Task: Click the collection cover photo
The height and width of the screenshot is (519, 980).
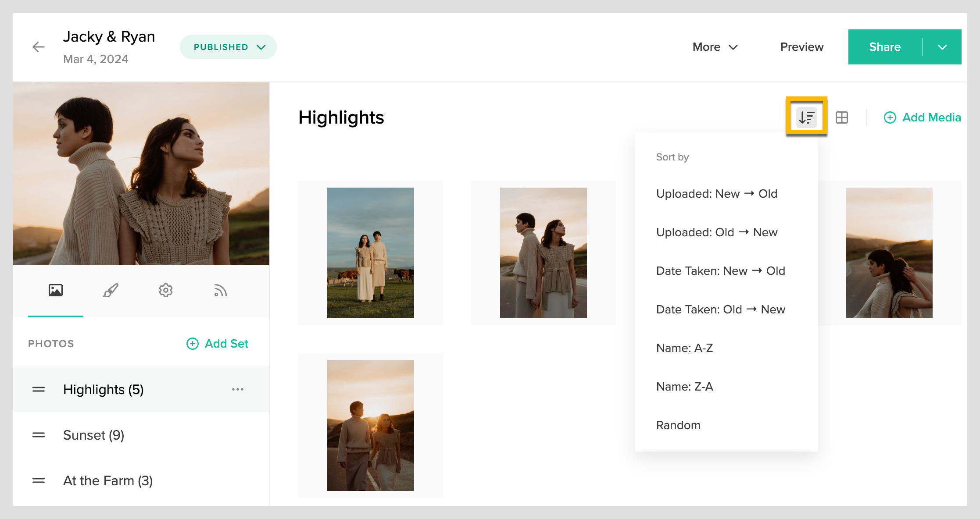Action: point(141,174)
